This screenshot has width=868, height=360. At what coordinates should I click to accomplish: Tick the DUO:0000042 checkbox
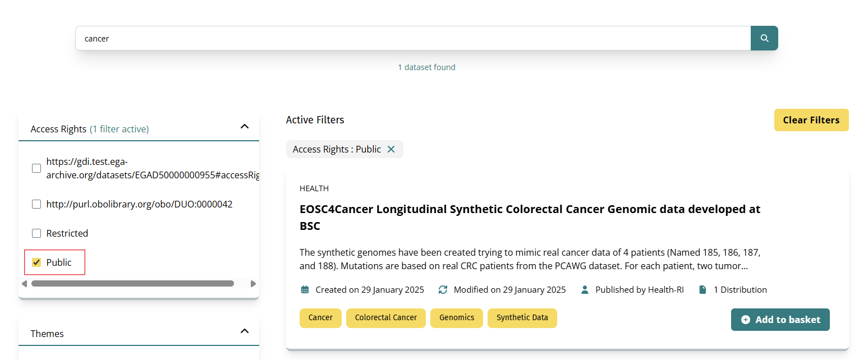(x=36, y=204)
